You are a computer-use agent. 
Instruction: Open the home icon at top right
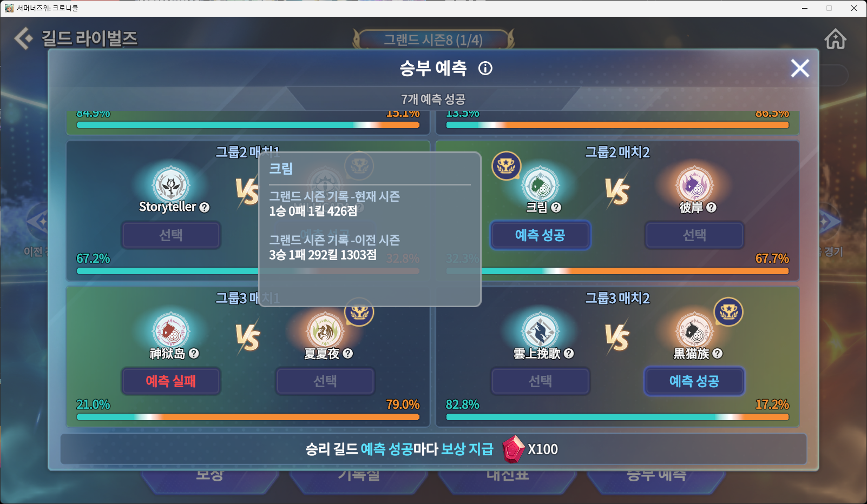click(x=835, y=39)
